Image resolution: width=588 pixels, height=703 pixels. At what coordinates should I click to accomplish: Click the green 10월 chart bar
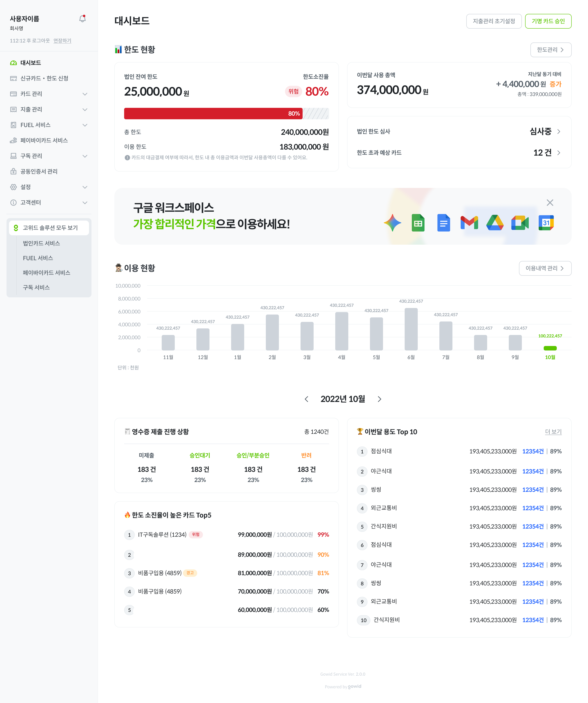550,348
